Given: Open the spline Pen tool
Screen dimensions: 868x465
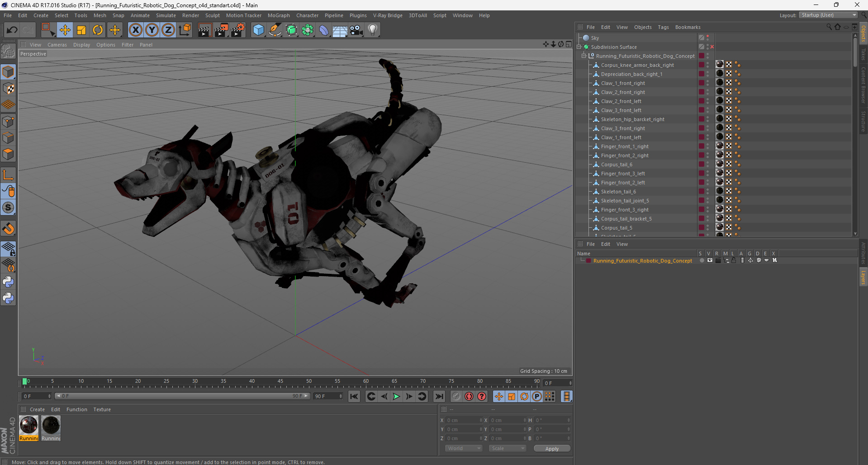Looking at the screenshot, I should click(275, 30).
